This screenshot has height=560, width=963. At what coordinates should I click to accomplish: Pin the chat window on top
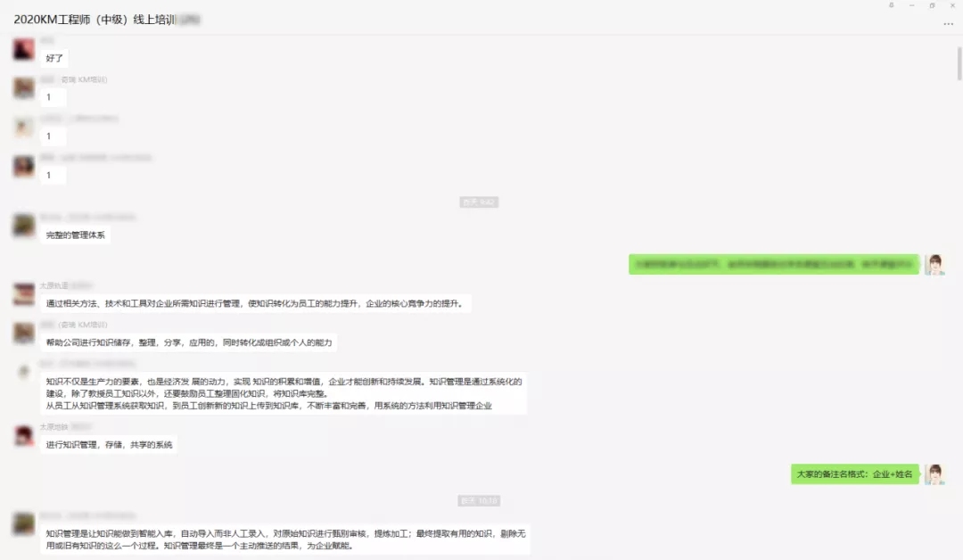click(891, 5)
